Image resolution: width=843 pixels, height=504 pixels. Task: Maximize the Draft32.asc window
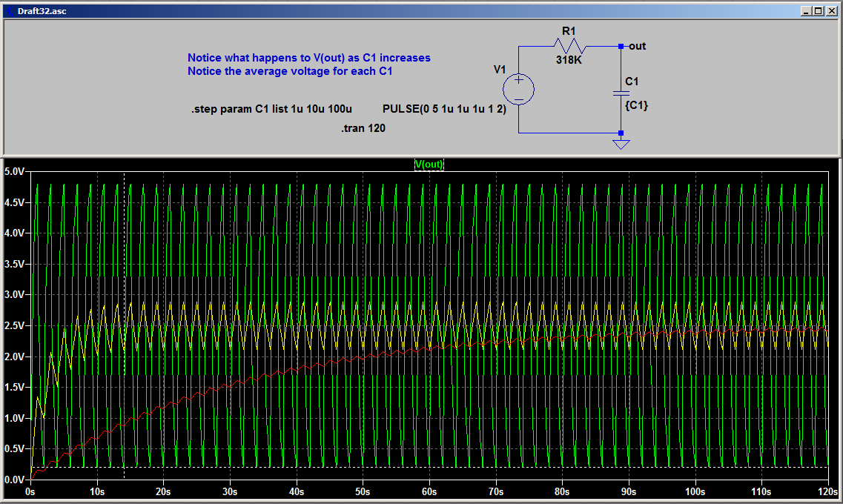click(x=818, y=10)
